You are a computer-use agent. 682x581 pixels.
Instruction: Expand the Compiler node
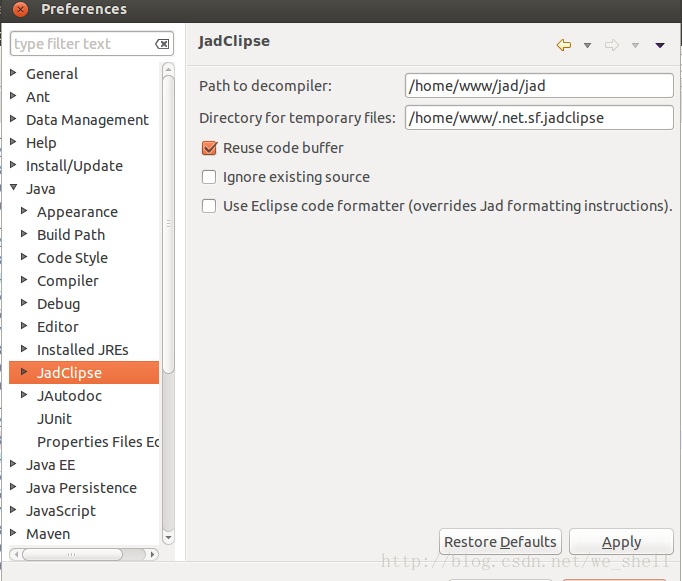pos(24,280)
